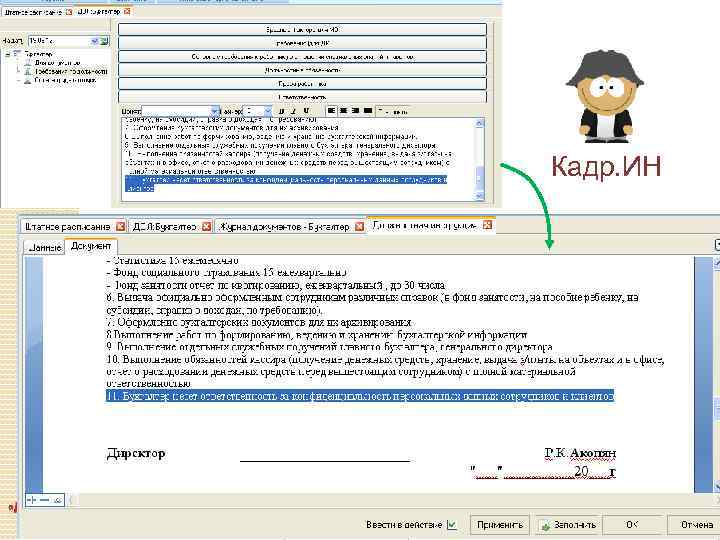Open the Размер font size dropdown
This screenshot has height=540, width=720.
pos(268,111)
